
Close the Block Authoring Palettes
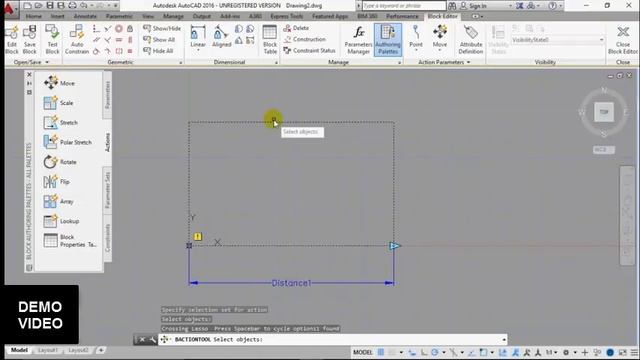point(29,75)
